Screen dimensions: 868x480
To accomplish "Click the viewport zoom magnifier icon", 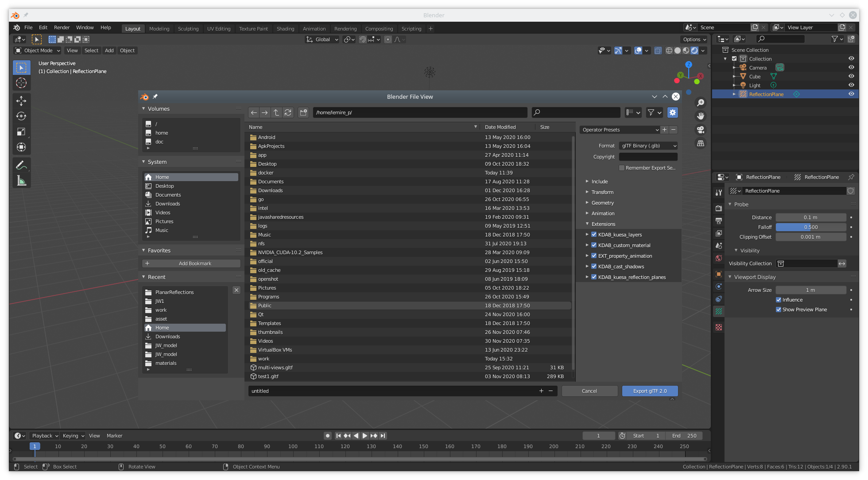I will click(x=701, y=103).
